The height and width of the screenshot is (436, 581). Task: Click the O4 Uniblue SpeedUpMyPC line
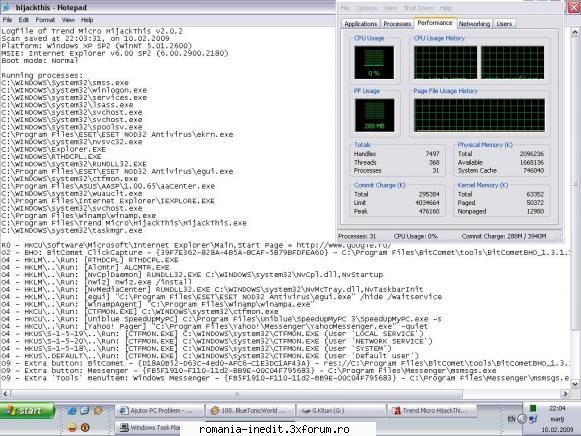pyautogui.click(x=221, y=319)
